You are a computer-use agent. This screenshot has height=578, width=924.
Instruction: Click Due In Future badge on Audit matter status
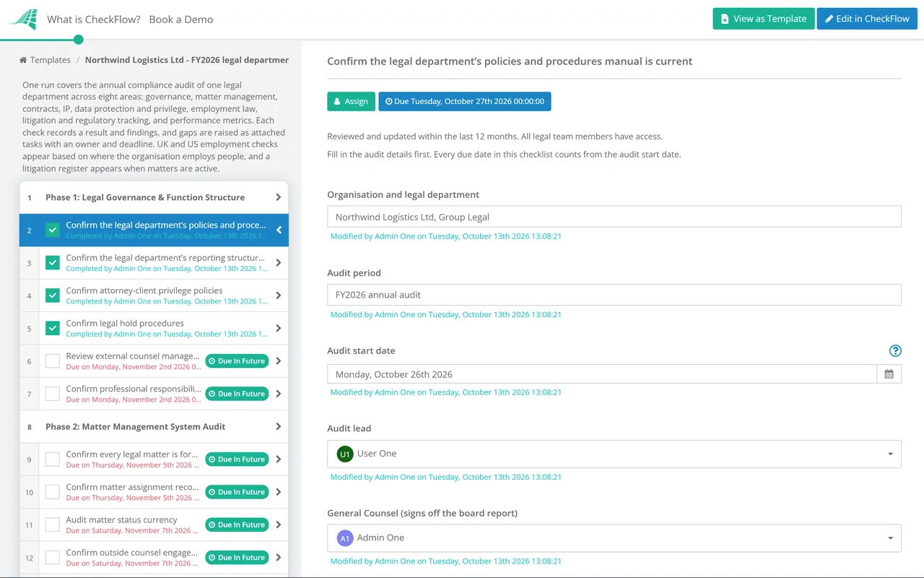[x=237, y=525]
